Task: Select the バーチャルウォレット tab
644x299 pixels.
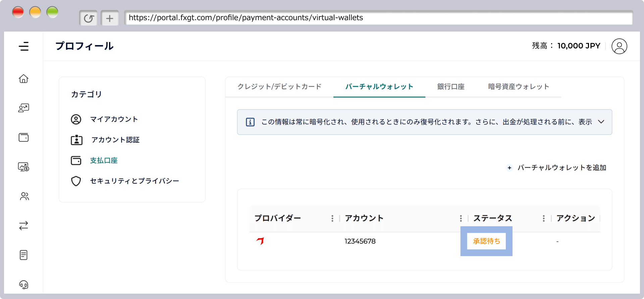Action: 379,87
